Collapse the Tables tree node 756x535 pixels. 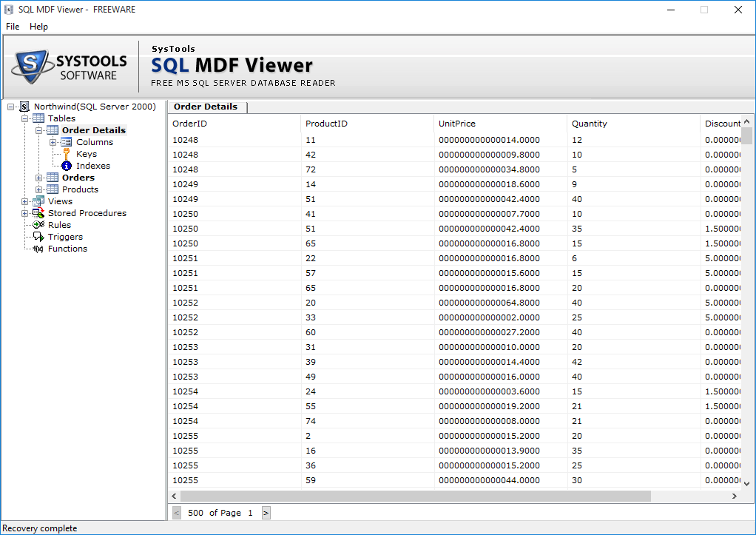click(x=24, y=118)
